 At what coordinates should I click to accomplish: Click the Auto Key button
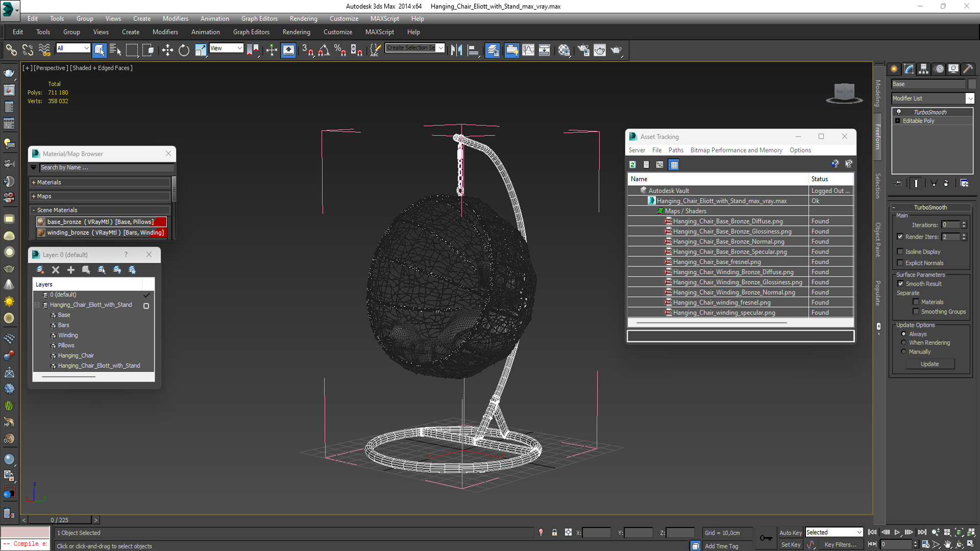tap(790, 532)
